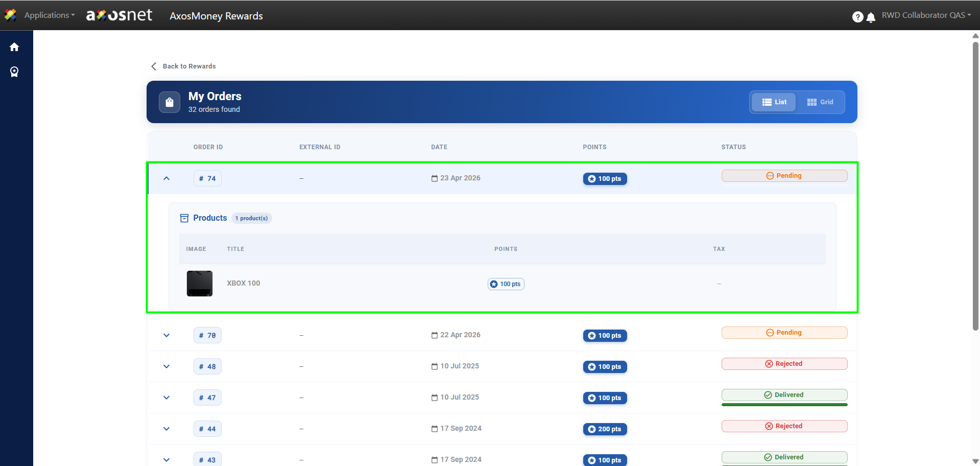Expand order #48 row
The width and height of the screenshot is (980, 466).
[166, 367]
